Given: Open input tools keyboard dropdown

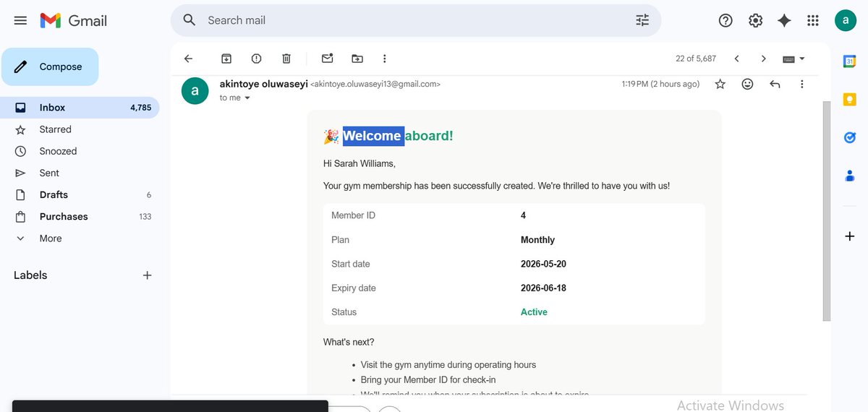Looking at the screenshot, I should pos(793,59).
